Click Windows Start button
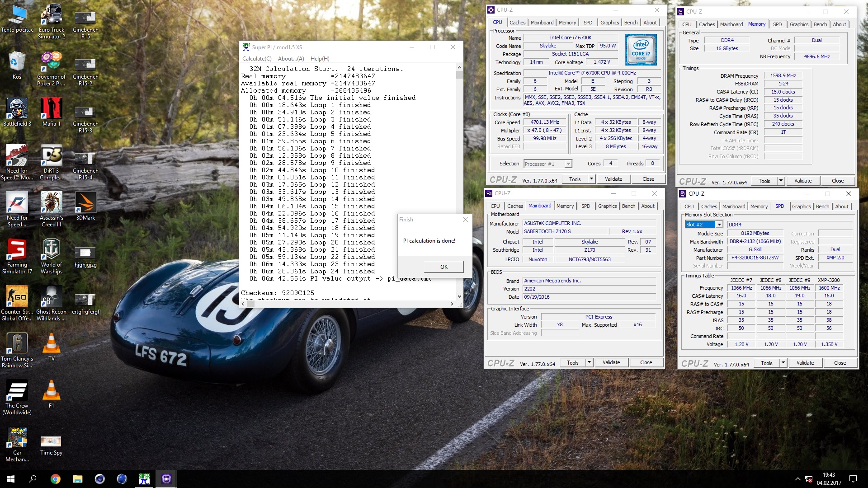 point(11,479)
